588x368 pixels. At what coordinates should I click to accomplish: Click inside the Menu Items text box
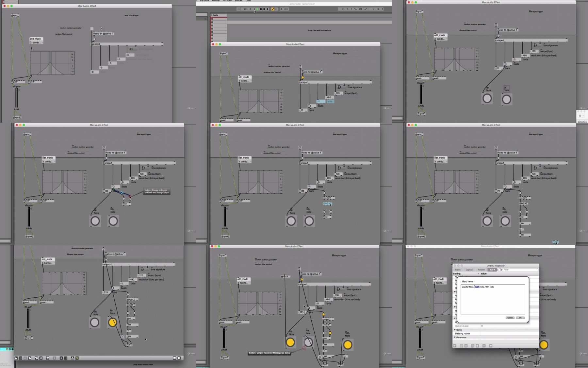pyautogui.click(x=493, y=299)
